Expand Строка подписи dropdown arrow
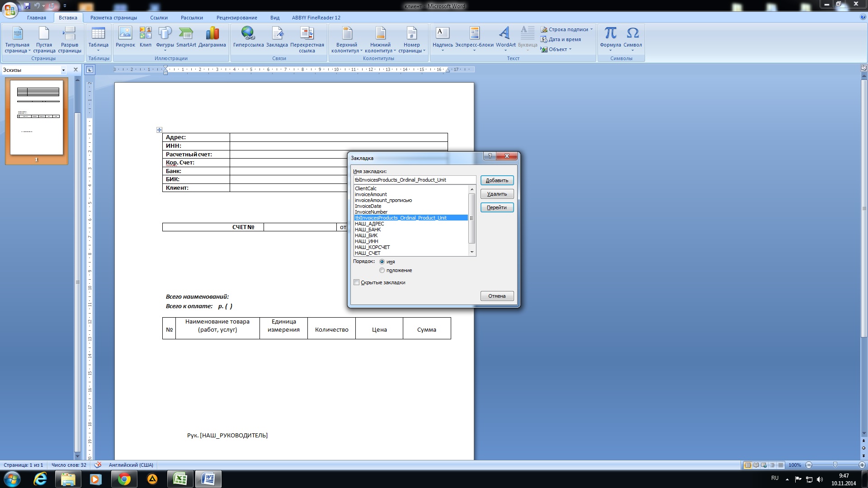Screen dimensions: 868x488 tap(591, 29)
